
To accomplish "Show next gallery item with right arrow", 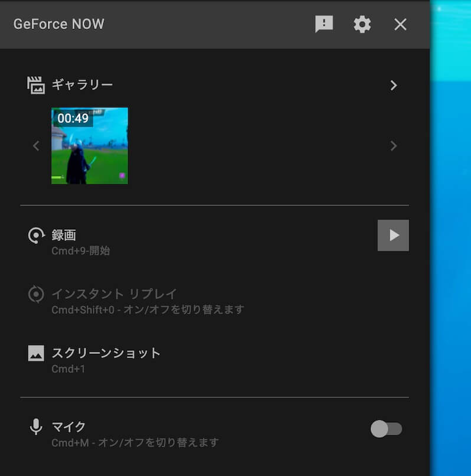I will tap(394, 146).
